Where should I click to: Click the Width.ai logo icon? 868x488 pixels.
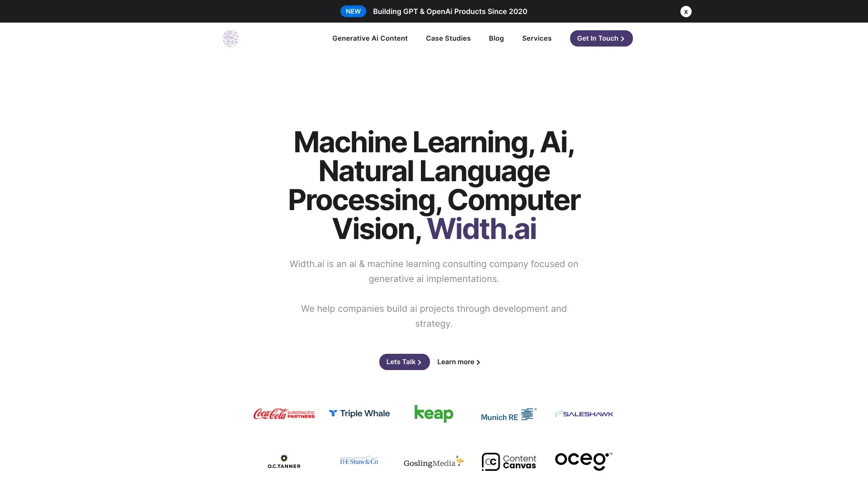click(230, 38)
